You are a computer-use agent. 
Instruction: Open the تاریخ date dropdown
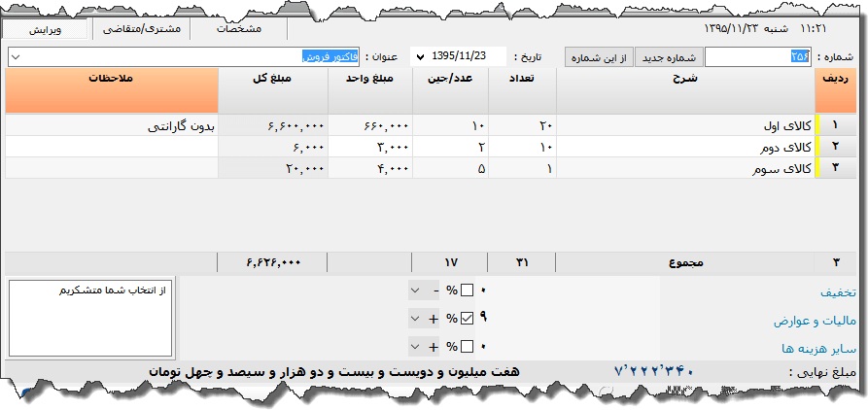coord(420,56)
